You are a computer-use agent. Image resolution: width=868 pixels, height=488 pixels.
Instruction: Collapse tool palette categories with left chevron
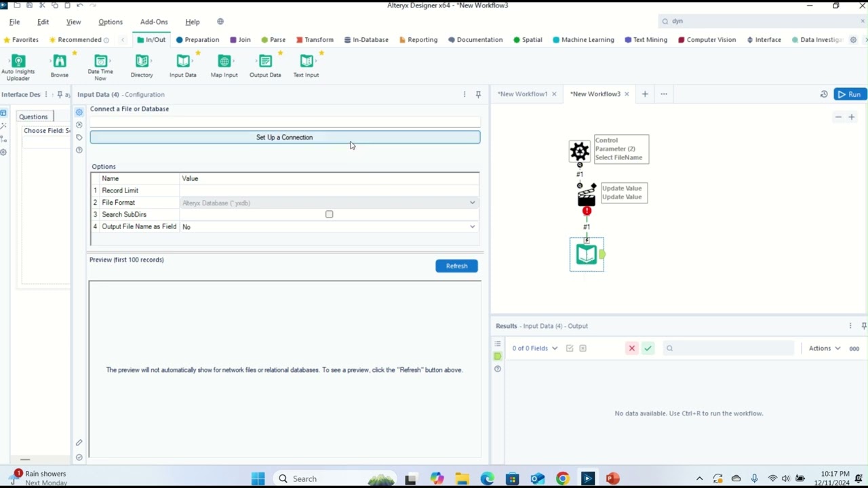click(123, 40)
